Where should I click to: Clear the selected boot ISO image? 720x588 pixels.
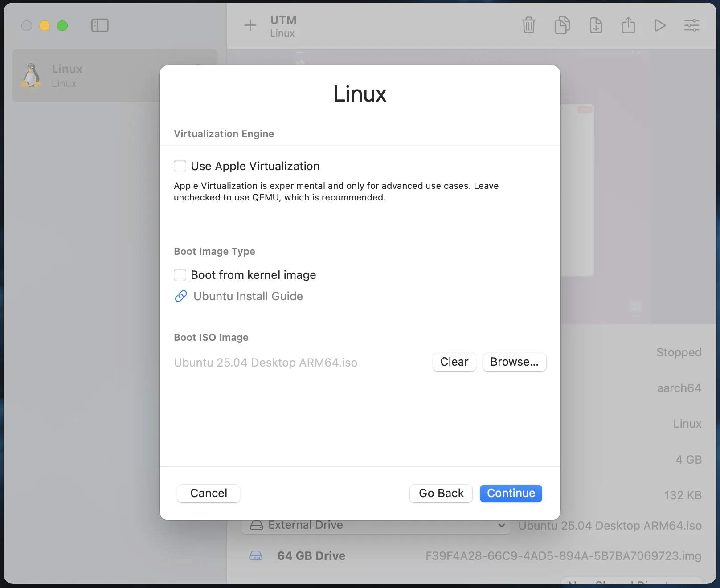point(454,362)
